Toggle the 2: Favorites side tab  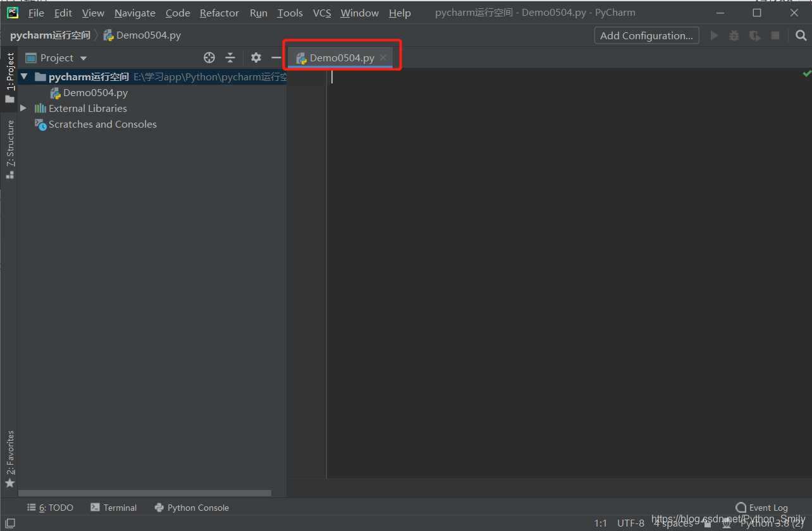click(9, 460)
